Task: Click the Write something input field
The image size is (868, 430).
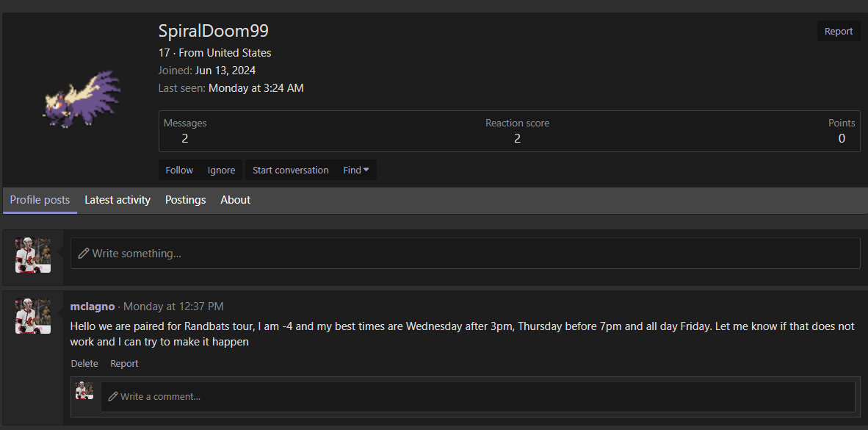Action: (x=465, y=254)
